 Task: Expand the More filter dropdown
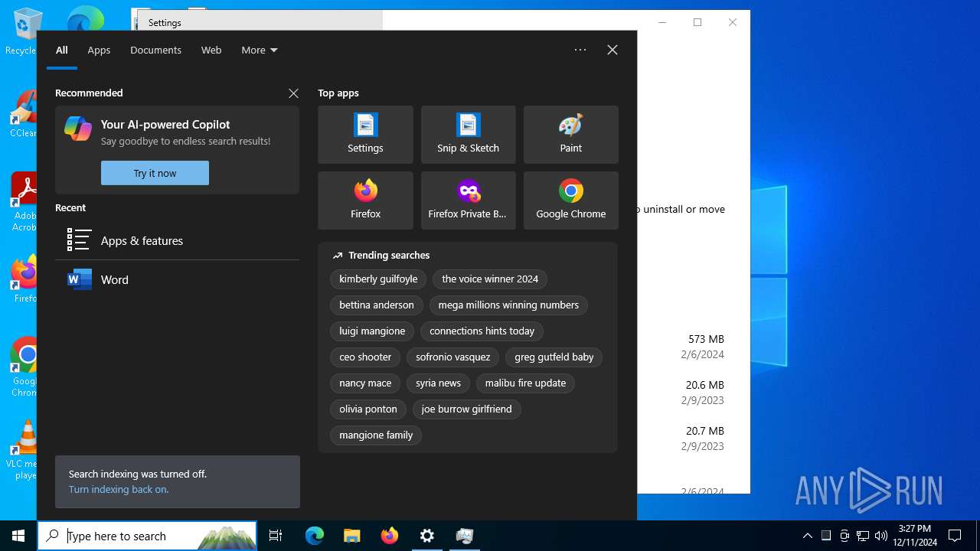[x=259, y=50]
